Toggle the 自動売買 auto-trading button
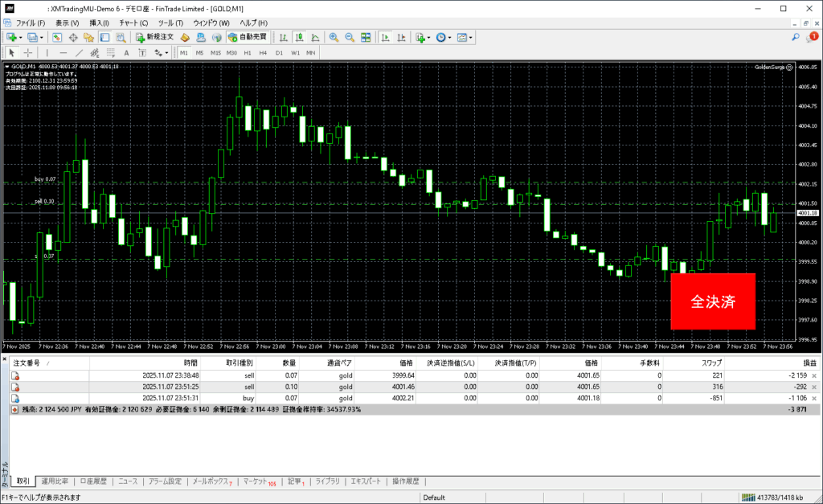The width and height of the screenshot is (823, 504). (x=248, y=37)
